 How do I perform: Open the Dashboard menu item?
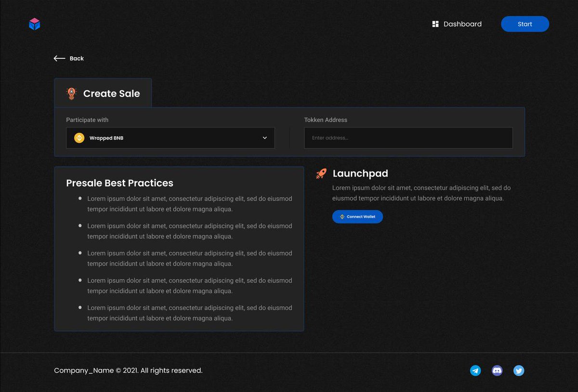[457, 24]
